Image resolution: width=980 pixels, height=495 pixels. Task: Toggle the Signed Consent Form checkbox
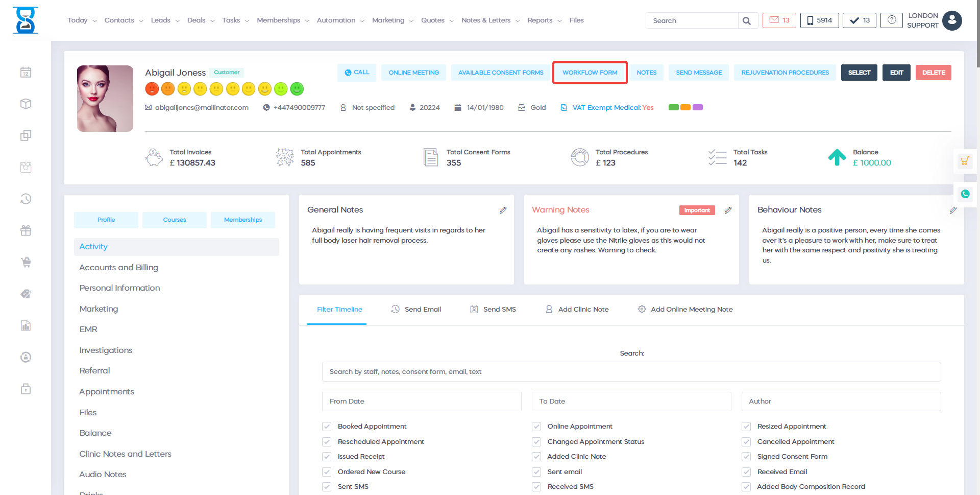[x=746, y=457]
